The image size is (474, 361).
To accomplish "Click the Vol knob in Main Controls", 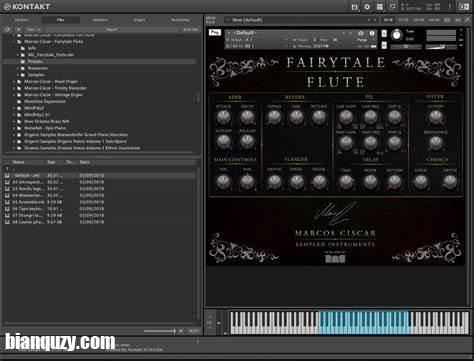I will click(x=223, y=182).
